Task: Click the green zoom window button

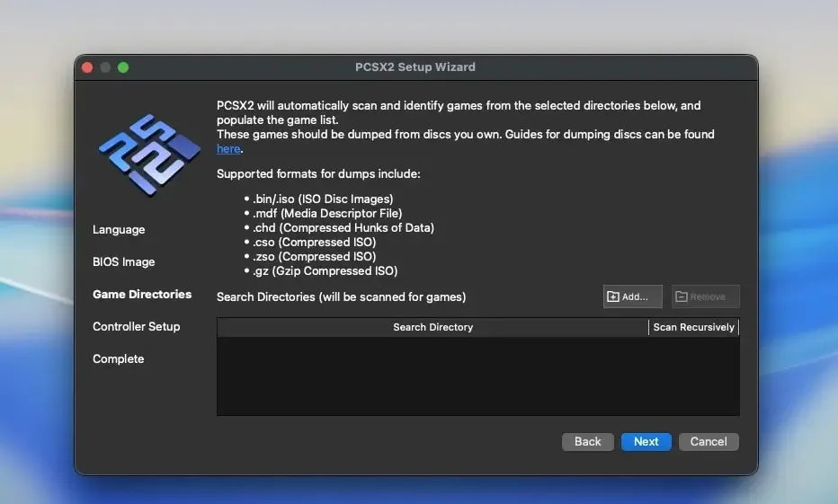Action: (123, 67)
